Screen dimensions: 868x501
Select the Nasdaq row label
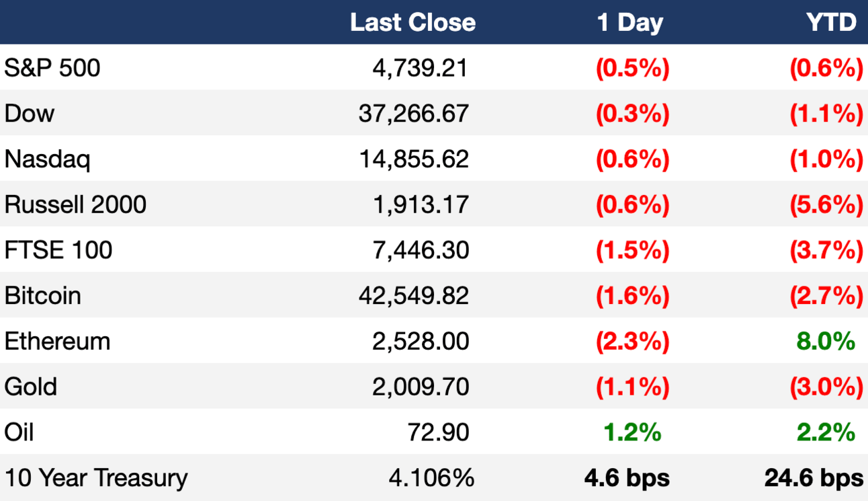pos(47,159)
